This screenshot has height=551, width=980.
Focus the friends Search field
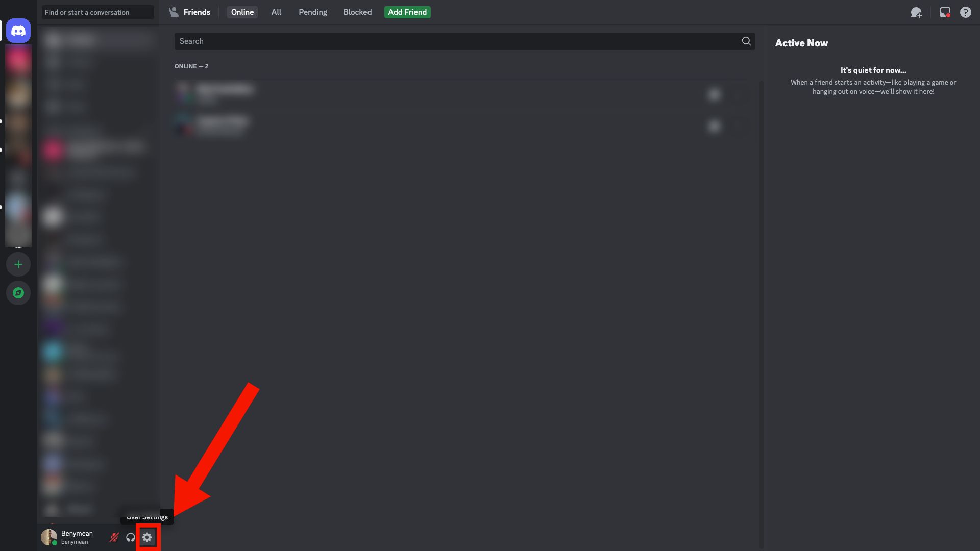click(464, 41)
